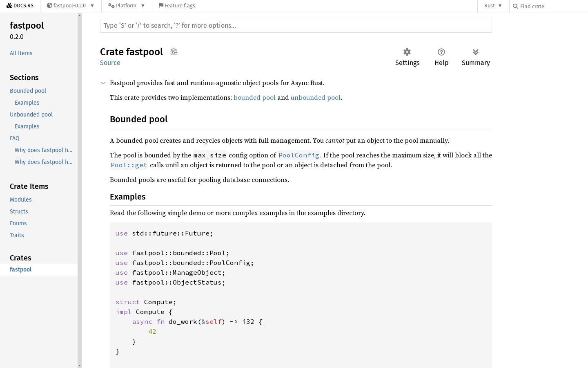588x368 pixels.
Task: Copy the crate path with clipboard icon
Action: click(x=174, y=52)
